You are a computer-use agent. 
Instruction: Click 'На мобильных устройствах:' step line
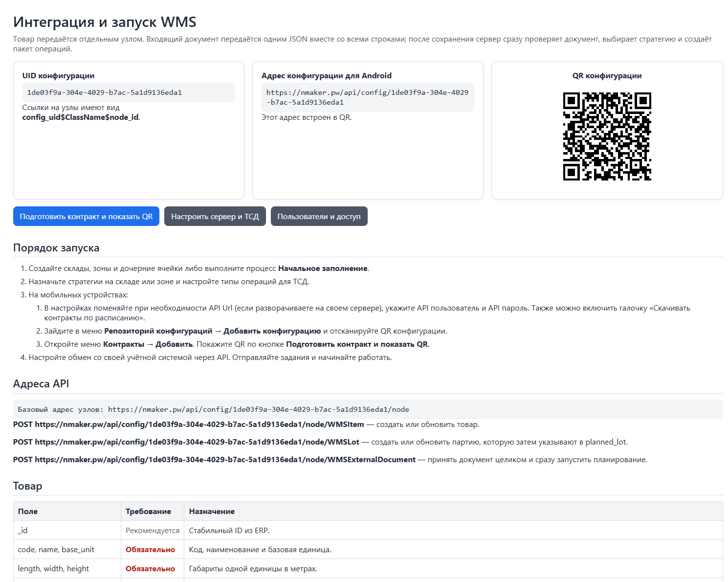coord(78,295)
